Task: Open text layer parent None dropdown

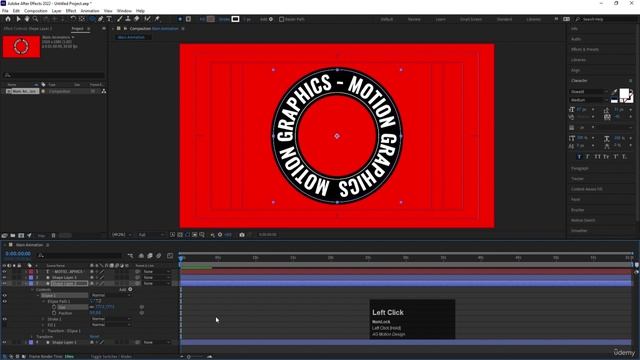Action: [156, 271]
